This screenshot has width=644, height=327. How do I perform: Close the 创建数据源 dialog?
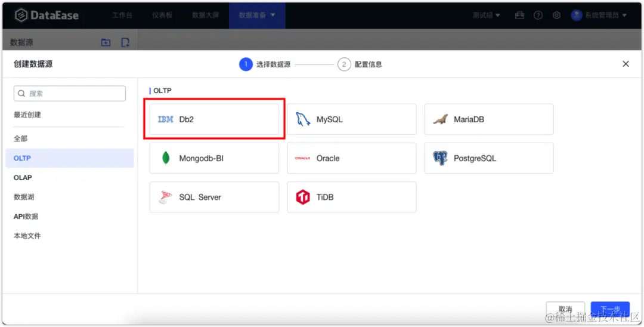pyautogui.click(x=626, y=64)
